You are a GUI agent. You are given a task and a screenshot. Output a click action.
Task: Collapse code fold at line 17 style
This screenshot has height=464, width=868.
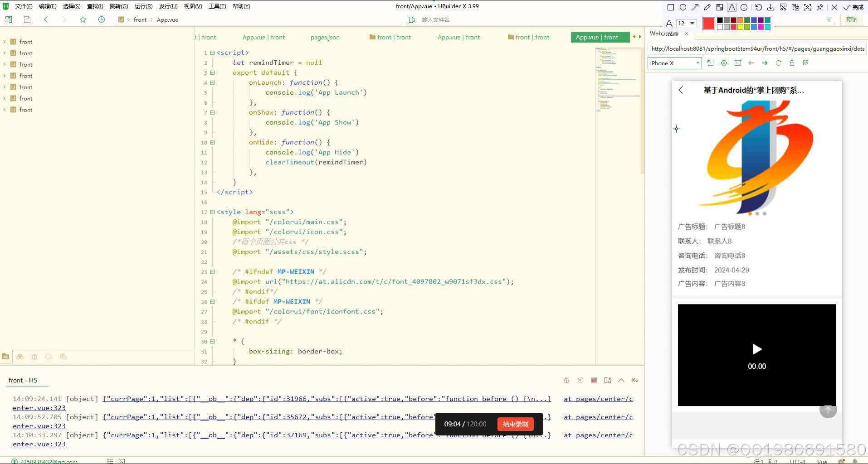point(212,212)
